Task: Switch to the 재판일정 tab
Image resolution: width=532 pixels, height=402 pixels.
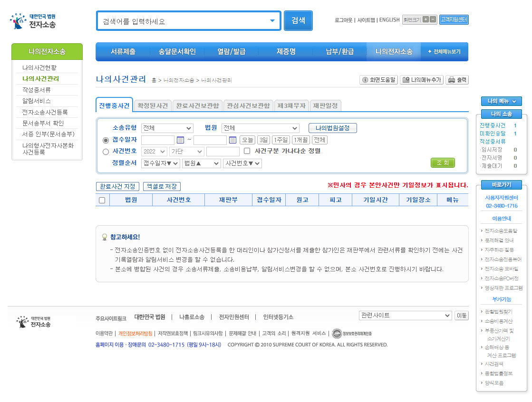Action: 325,106
